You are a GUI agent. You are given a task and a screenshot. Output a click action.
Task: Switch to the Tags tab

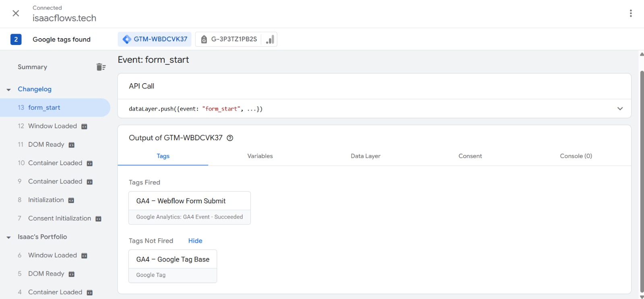click(x=163, y=156)
